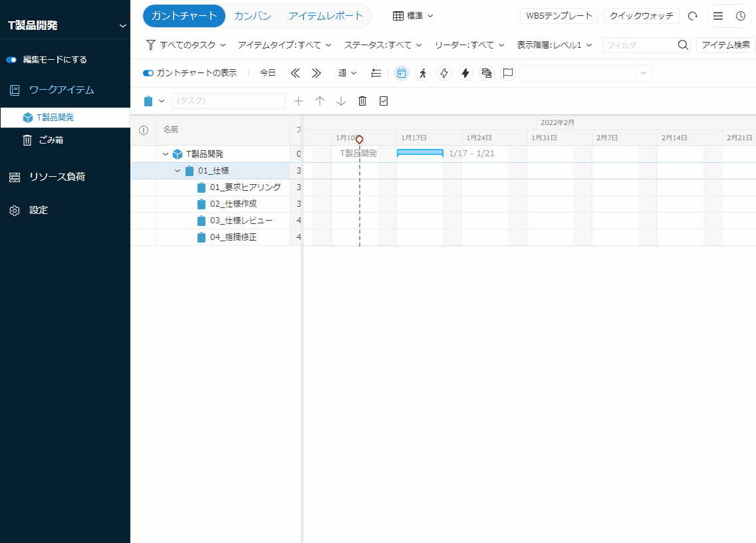Click the walking person icon
Image resolution: width=756 pixels, height=543 pixels.
pyautogui.click(x=423, y=73)
